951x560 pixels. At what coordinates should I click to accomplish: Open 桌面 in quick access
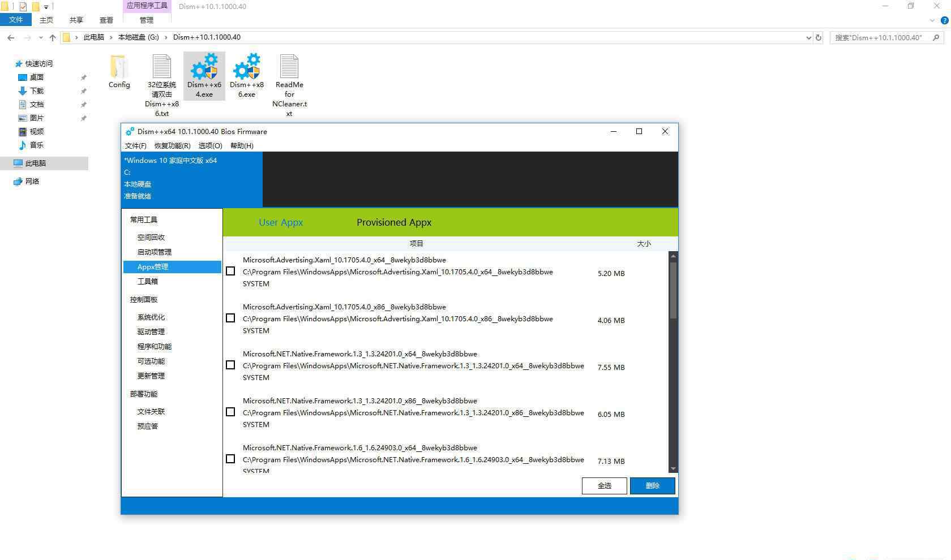[37, 77]
